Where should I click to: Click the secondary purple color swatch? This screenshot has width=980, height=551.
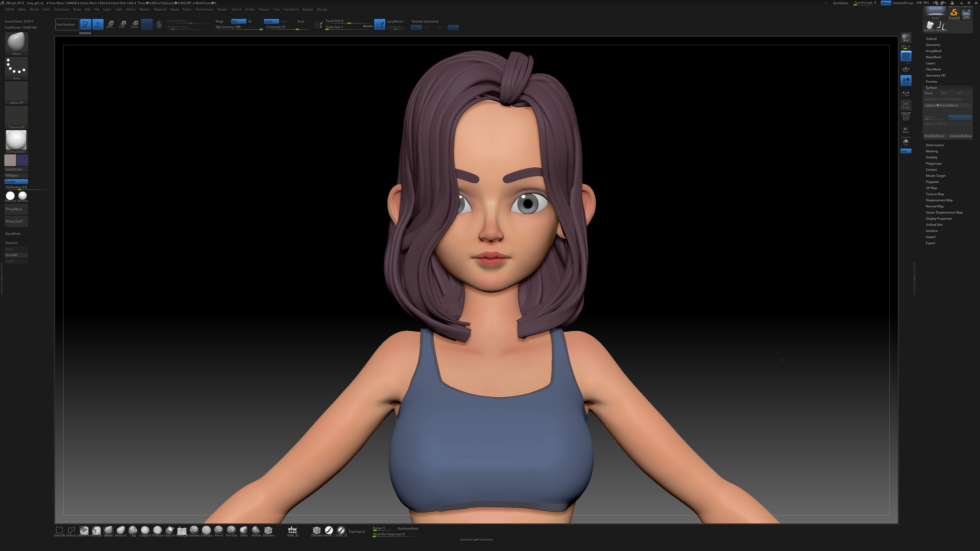pyautogui.click(x=22, y=160)
